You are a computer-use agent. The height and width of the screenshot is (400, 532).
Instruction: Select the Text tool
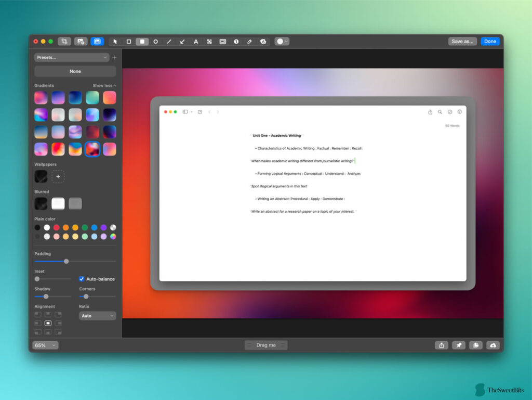(x=195, y=41)
